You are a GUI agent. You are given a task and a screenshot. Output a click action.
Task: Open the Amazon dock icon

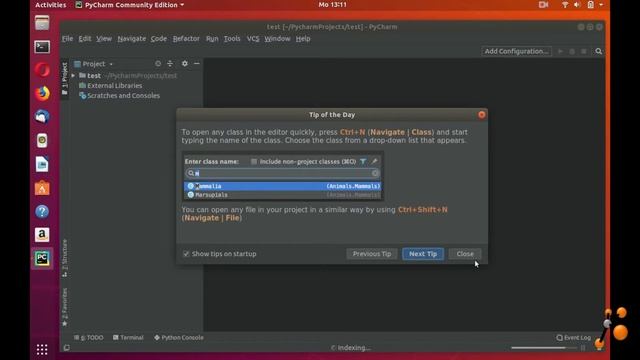[x=42, y=235]
